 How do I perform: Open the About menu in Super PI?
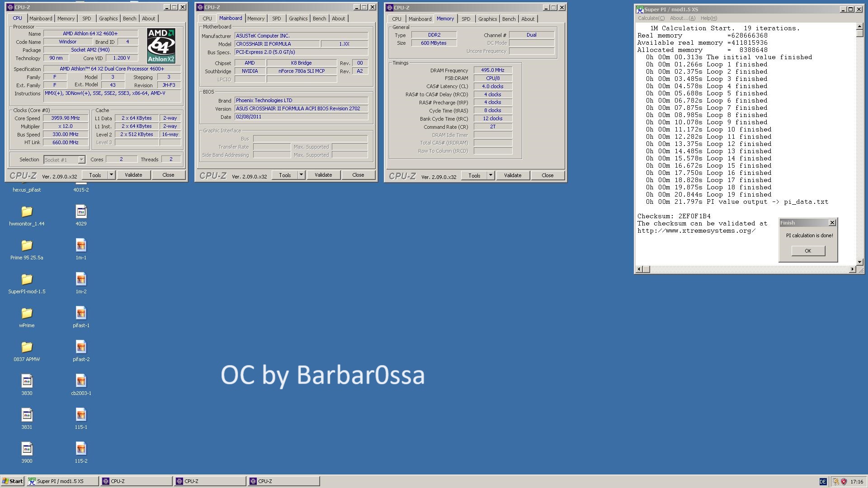pyautogui.click(x=682, y=18)
